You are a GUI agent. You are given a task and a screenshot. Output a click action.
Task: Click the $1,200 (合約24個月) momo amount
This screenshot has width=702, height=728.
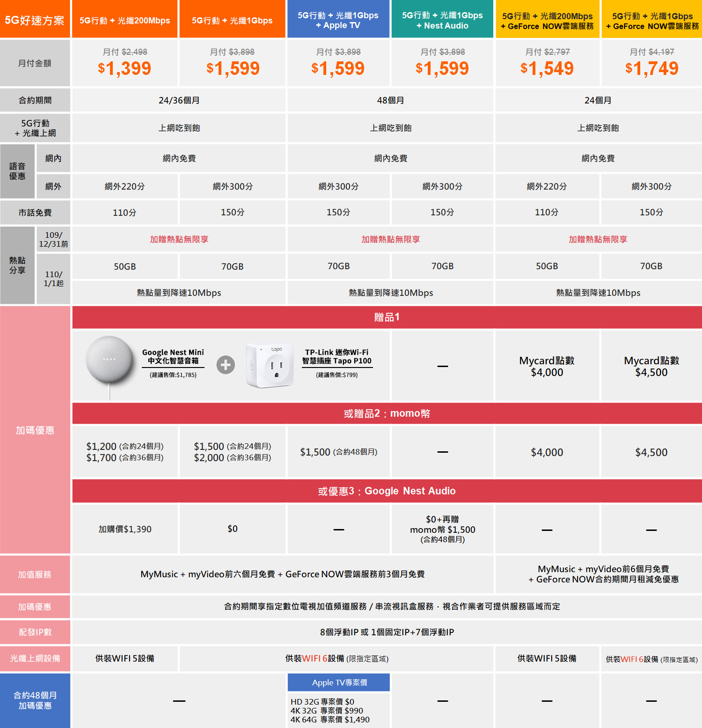[125, 447]
